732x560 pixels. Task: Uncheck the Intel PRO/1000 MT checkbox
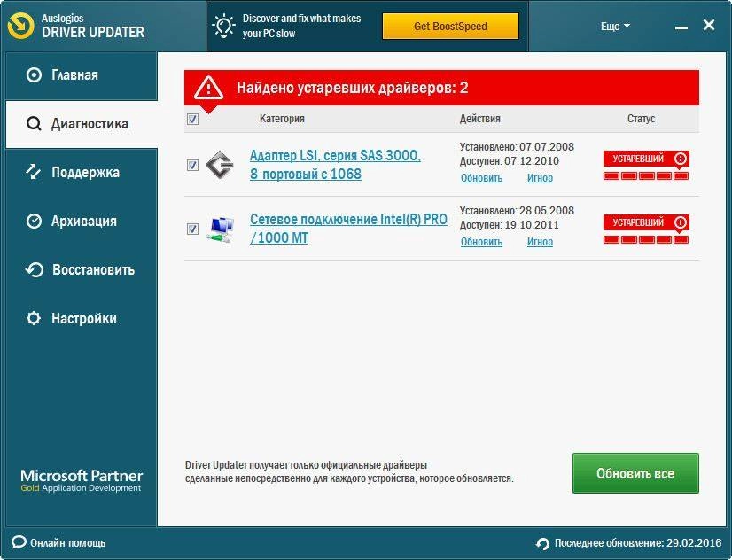192,229
